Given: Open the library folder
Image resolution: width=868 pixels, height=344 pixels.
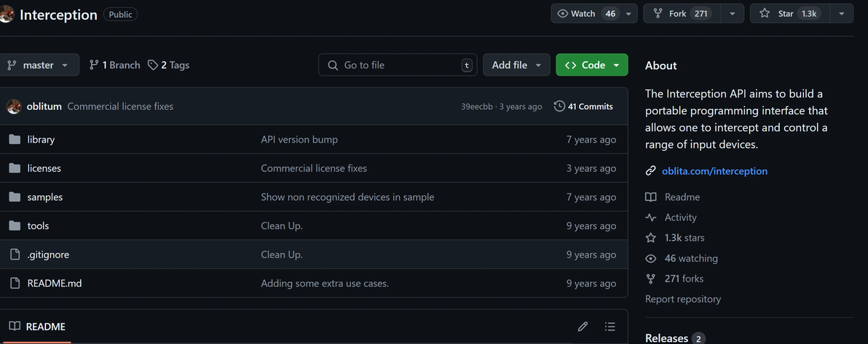Looking at the screenshot, I should point(41,140).
